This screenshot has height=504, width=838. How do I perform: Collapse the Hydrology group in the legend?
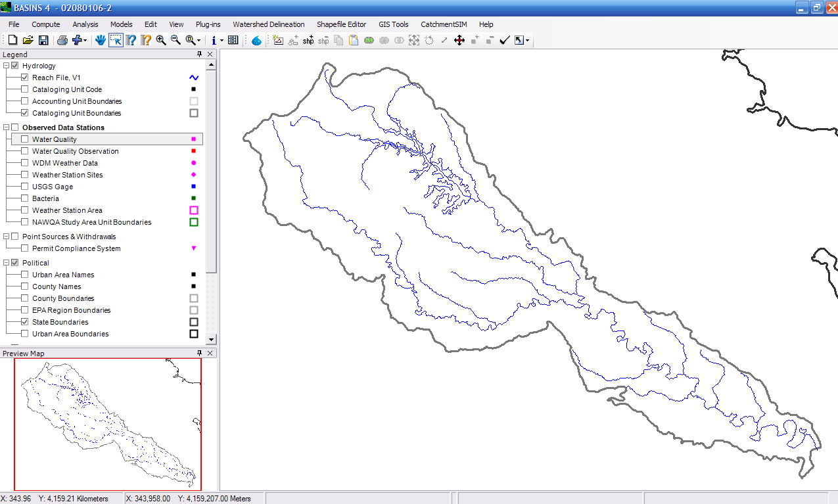[6, 66]
